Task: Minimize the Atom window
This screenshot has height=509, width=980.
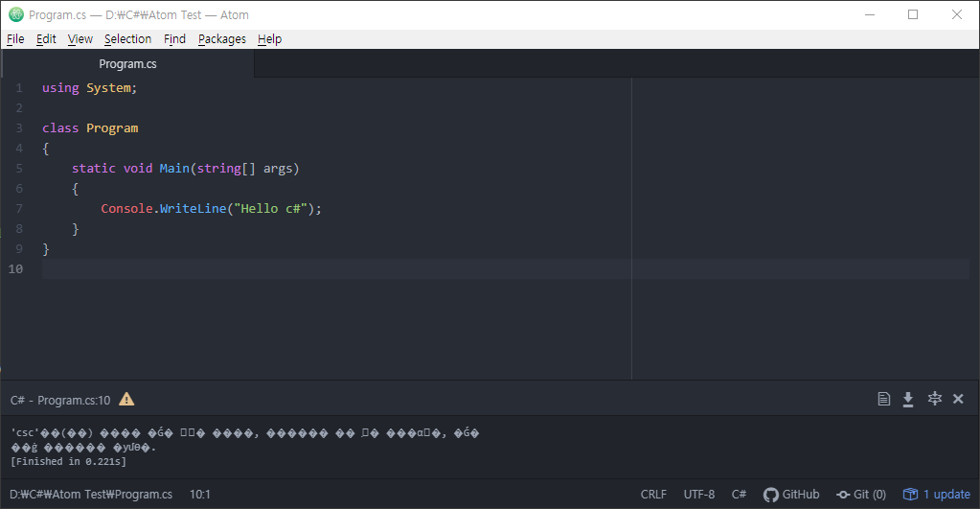Action: 870,14
